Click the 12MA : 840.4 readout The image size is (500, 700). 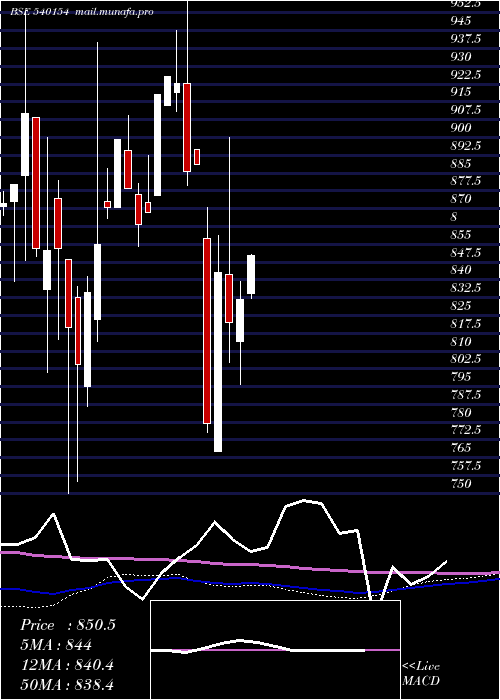67,665
